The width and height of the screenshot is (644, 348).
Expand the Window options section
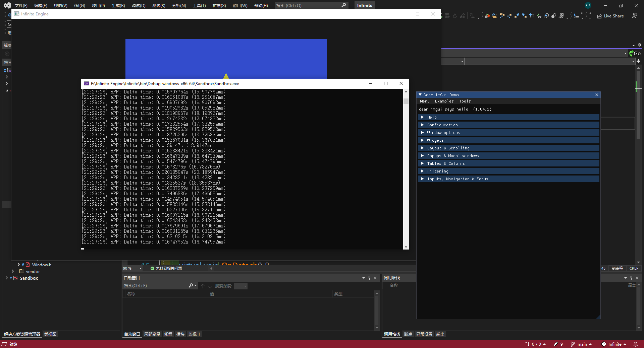tap(508, 133)
